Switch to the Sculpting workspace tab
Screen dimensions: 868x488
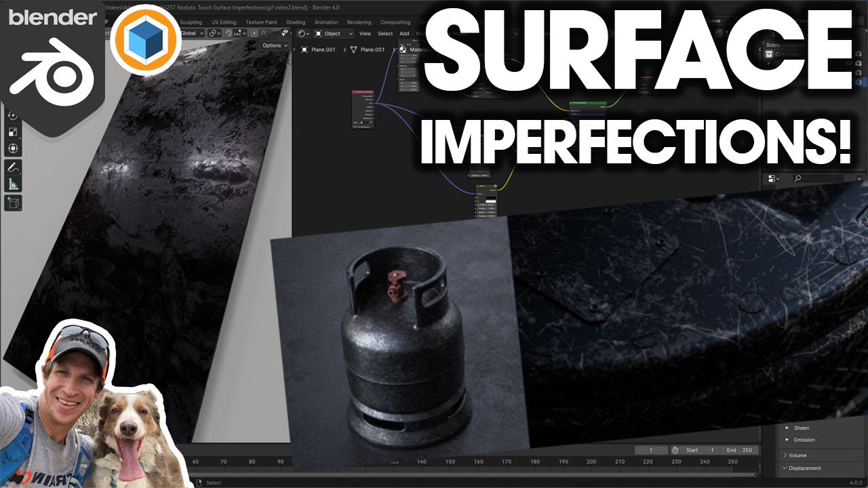191,22
